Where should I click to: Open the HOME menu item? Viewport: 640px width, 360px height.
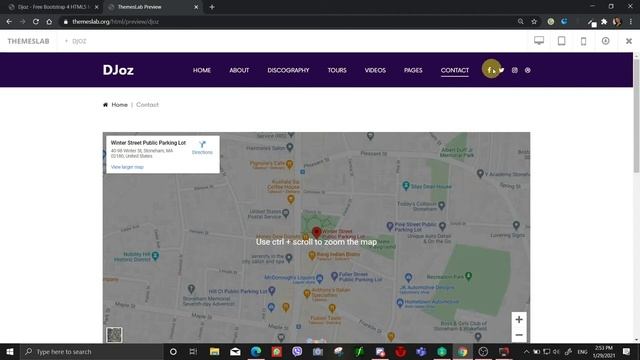[202, 70]
